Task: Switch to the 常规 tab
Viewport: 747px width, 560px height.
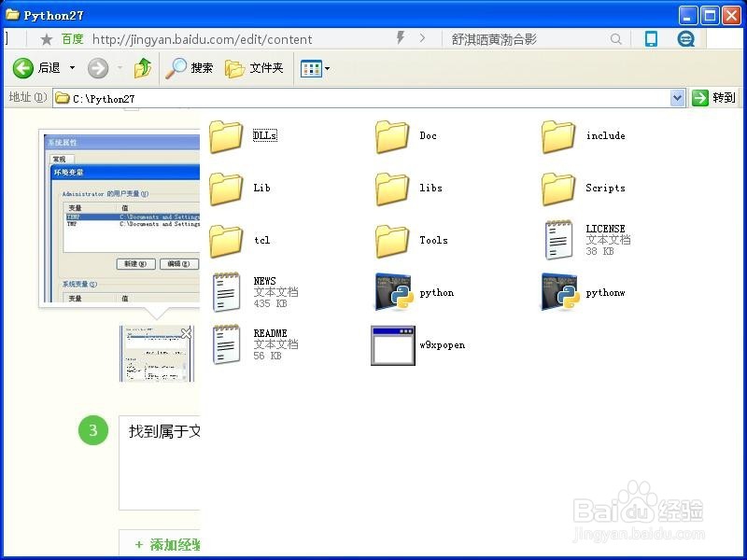Action: coord(60,159)
